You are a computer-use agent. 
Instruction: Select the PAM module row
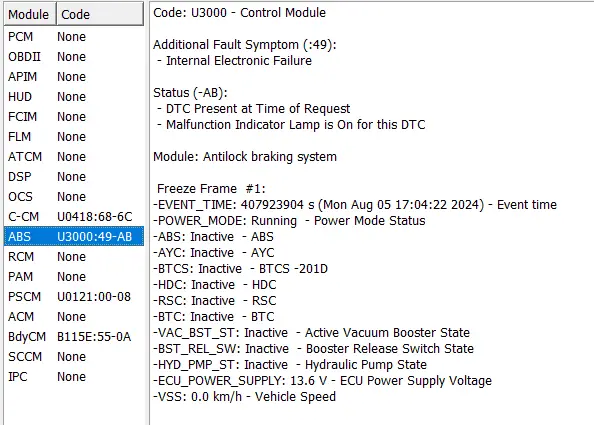(74, 277)
